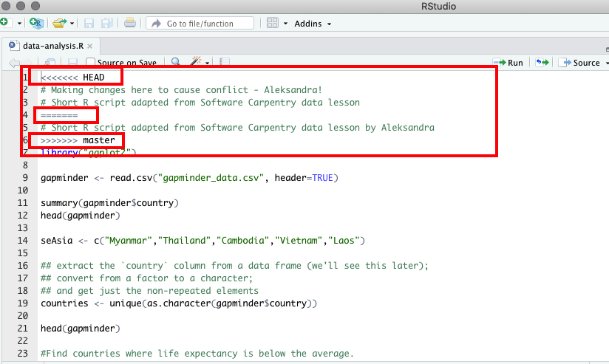Click the open file folder icon
Screen dimensions: 609x364
click(60, 24)
